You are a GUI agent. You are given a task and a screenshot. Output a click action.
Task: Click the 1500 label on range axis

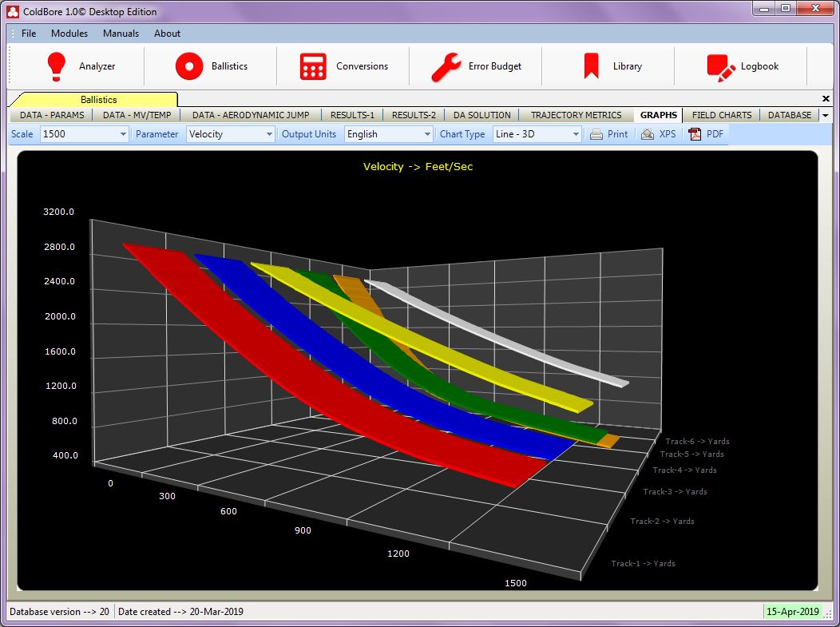pos(515,583)
